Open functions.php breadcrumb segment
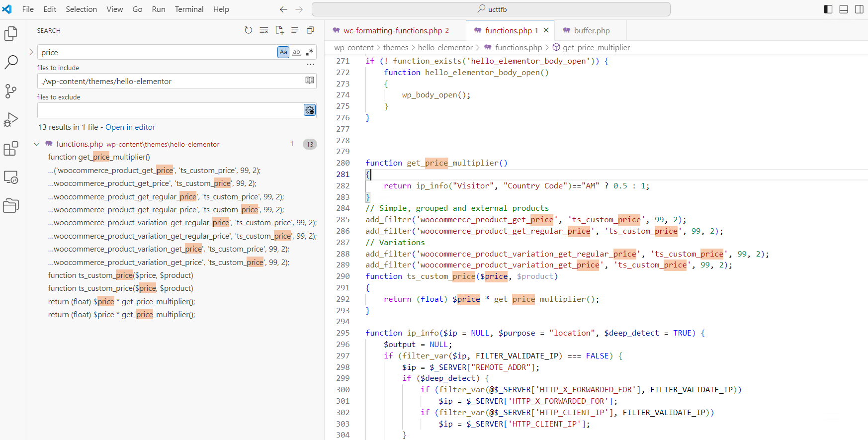 pyautogui.click(x=519, y=48)
